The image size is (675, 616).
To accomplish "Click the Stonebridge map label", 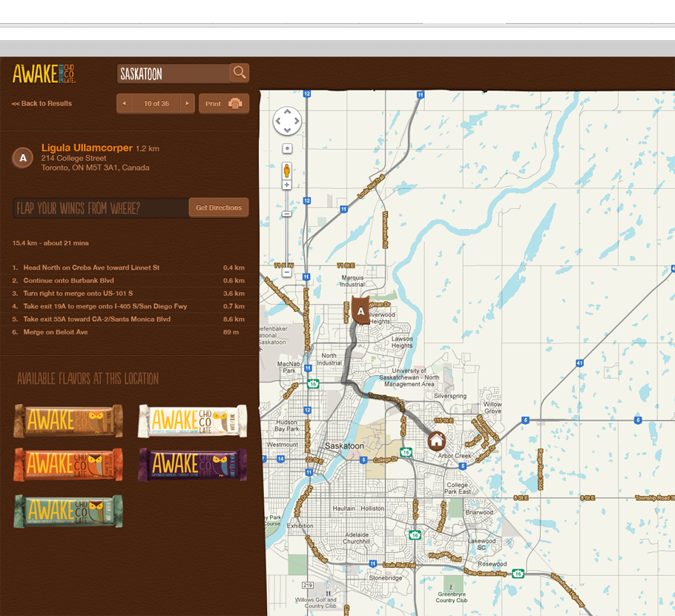I will pyautogui.click(x=385, y=577).
